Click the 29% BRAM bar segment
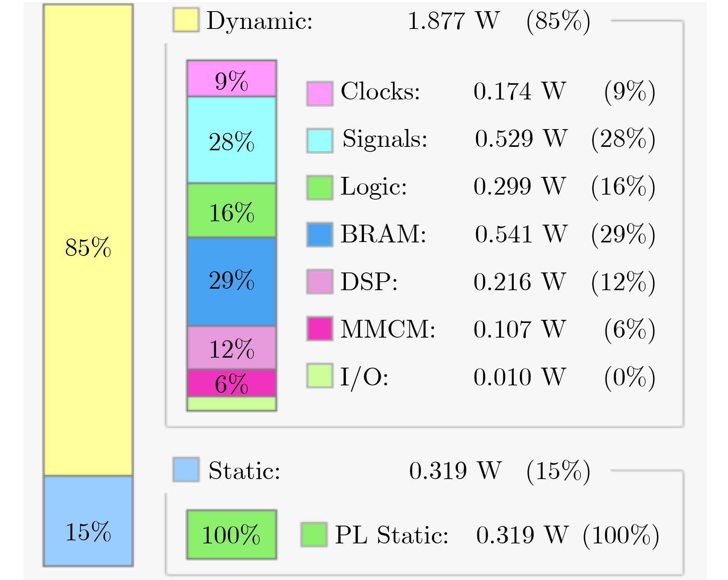 (x=231, y=282)
